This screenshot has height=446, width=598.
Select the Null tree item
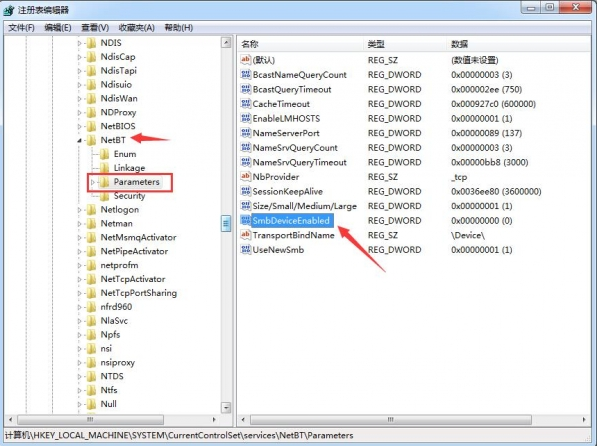click(x=108, y=404)
